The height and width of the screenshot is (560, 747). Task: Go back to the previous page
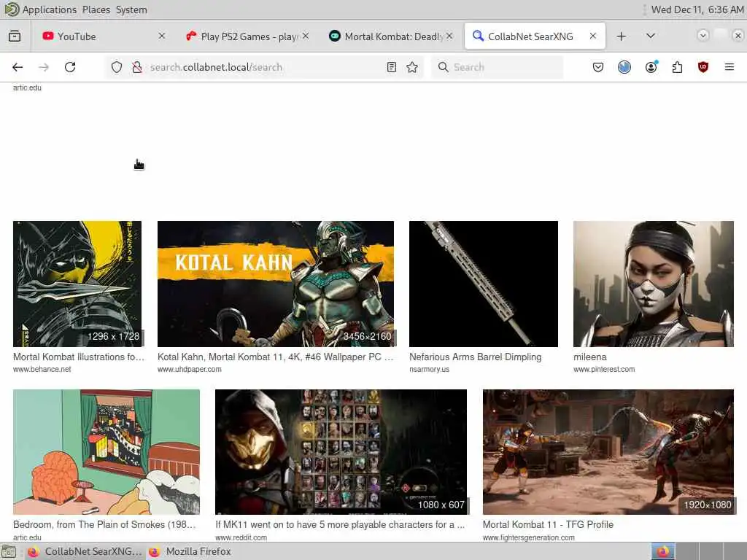pos(18,67)
